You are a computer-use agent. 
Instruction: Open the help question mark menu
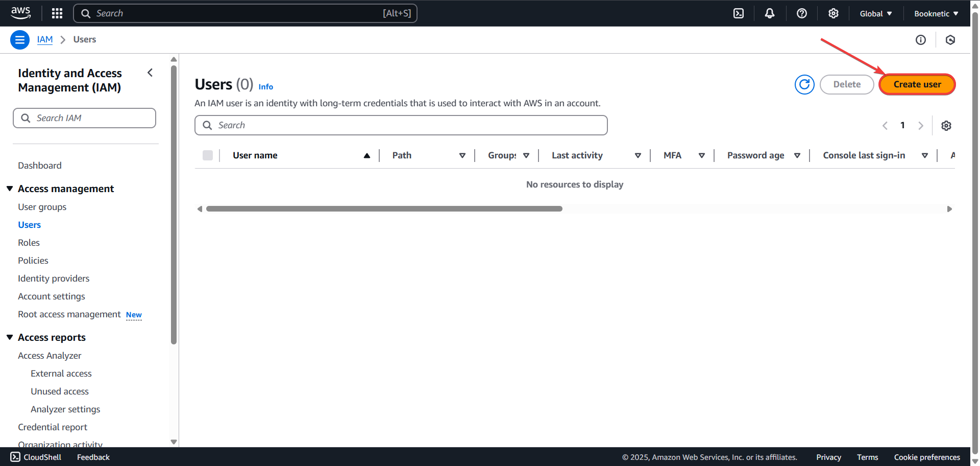pos(802,13)
